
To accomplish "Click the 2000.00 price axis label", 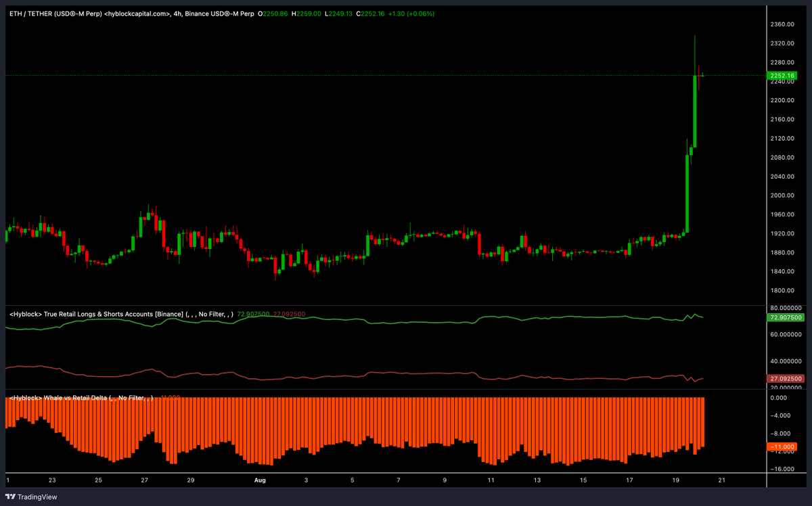I will tap(781, 195).
